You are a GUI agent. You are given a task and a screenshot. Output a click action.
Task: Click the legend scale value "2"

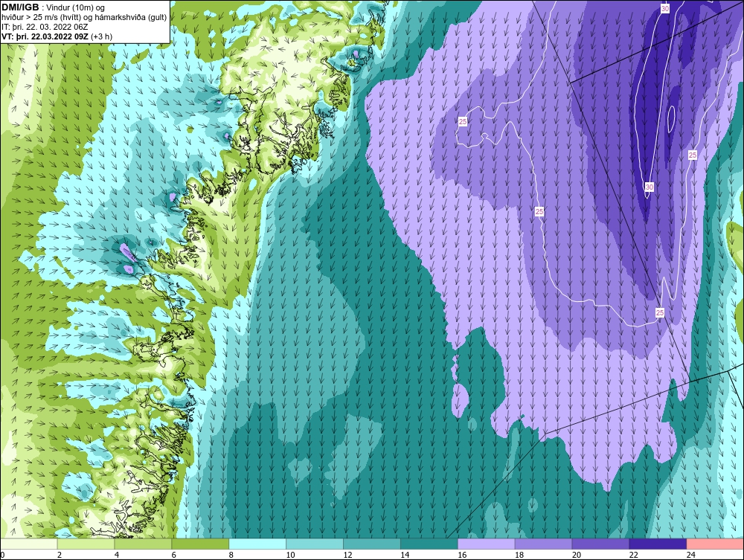point(60,555)
